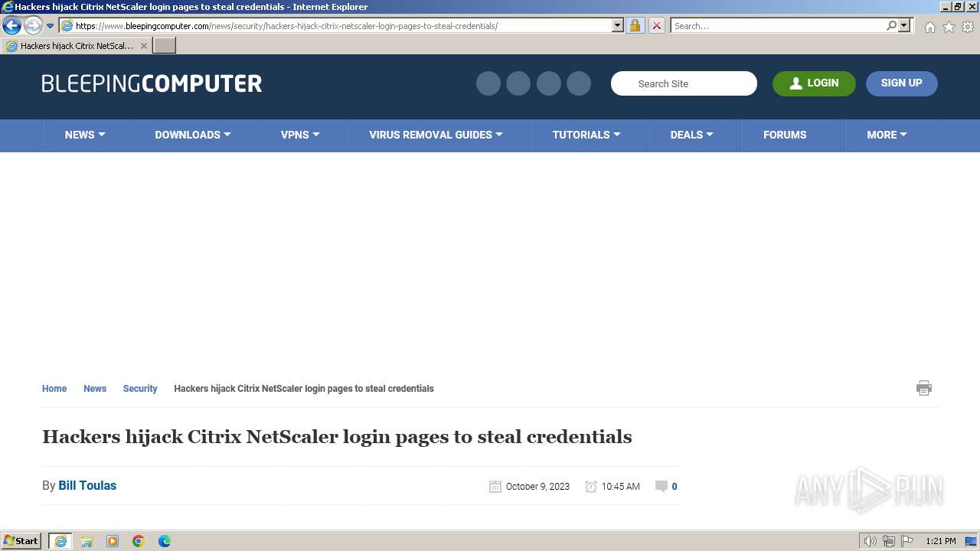The width and height of the screenshot is (980, 551).
Task: Click the calendar icon beside October 9, 2023
Action: [x=495, y=487]
